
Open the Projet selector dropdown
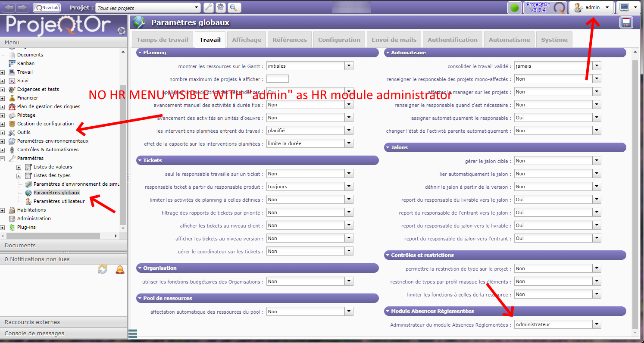coord(196,7)
